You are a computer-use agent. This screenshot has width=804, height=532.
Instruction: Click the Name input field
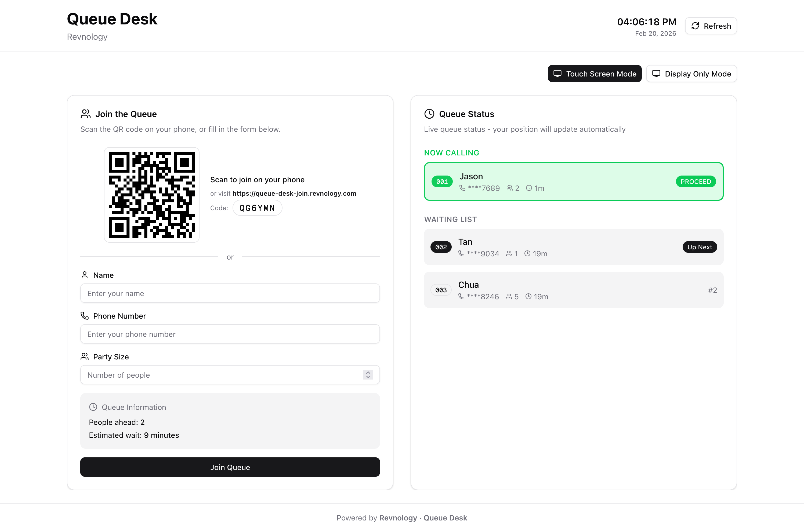230,293
